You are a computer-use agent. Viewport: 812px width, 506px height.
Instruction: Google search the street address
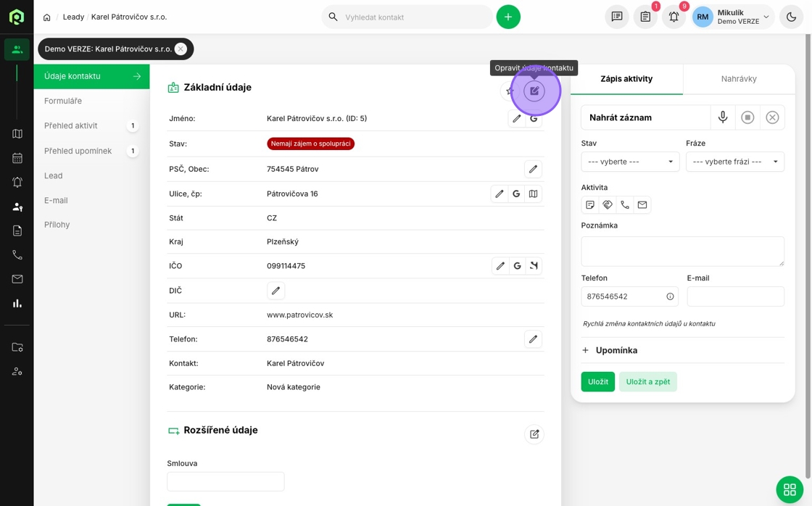pos(516,194)
